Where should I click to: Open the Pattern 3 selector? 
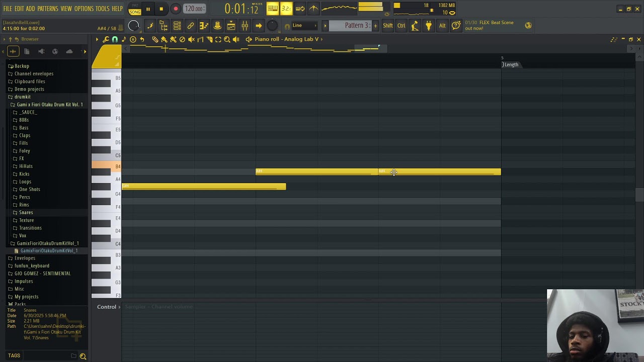(x=350, y=26)
